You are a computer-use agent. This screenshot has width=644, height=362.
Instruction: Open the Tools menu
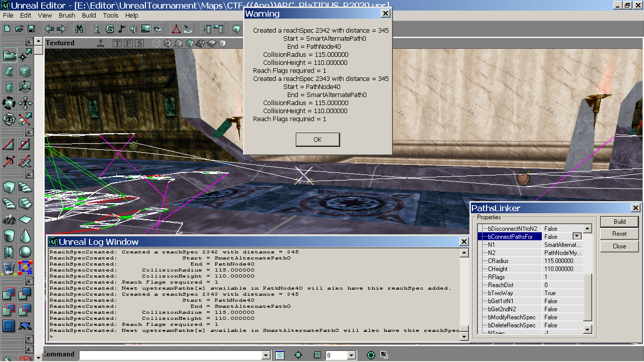[x=111, y=16]
